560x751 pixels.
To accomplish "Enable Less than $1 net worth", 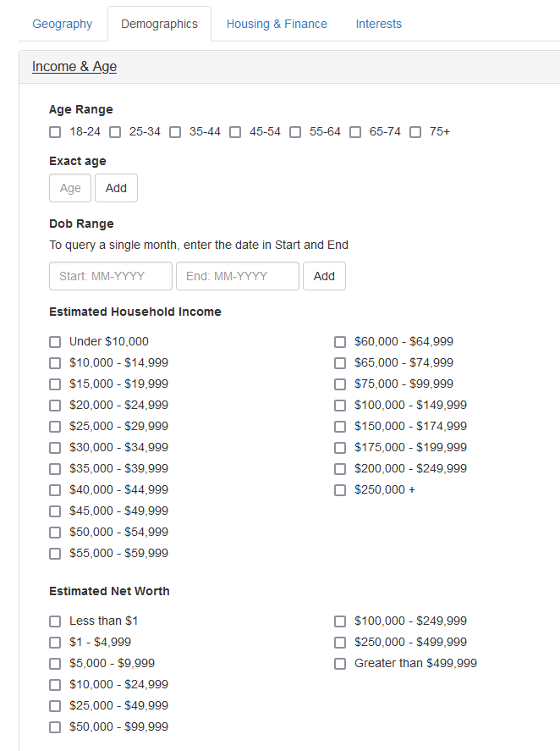I will pyautogui.click(x=55, y=621).
